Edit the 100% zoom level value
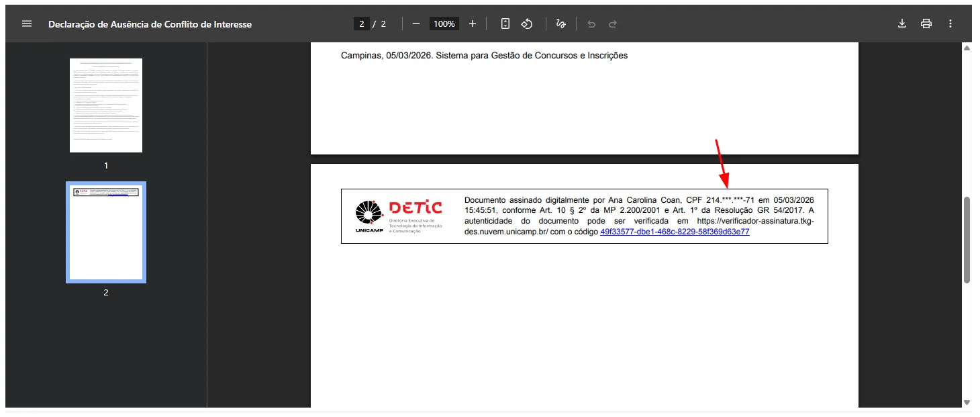Screen dimensions: 980x417 [444, 23]
